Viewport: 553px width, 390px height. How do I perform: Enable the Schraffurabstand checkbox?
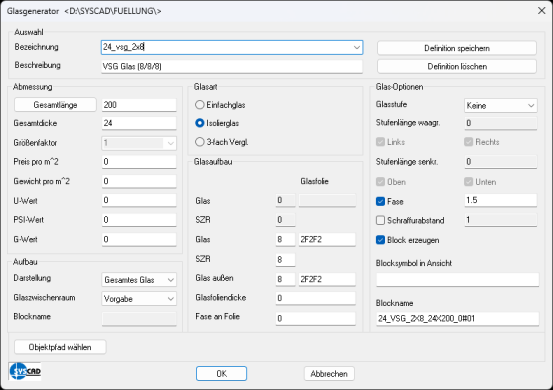(x=380, y=220)
